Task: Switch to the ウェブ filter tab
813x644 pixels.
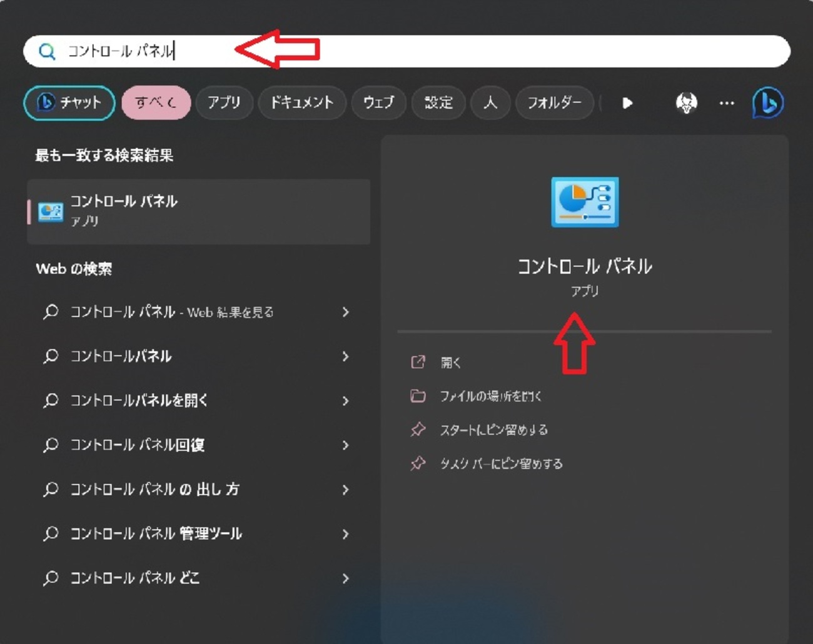Action: [x=378, y=103]
